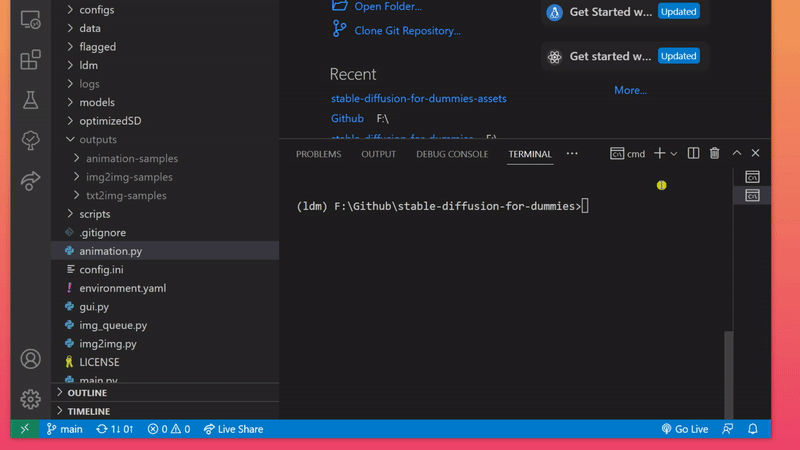Open img_queue.py file
The height and width of the screenshot is (450, 800).
point(165,325)
